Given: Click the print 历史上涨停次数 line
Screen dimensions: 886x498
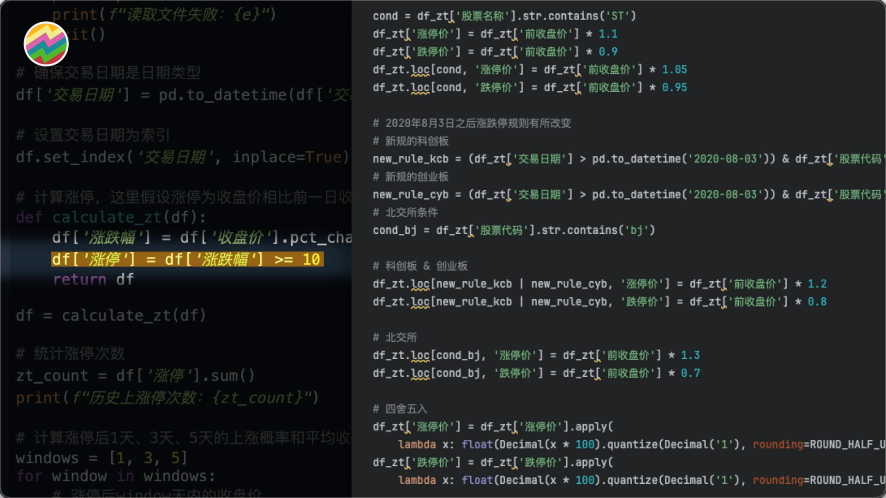Looking at the screenshot, I should point(165,397).
